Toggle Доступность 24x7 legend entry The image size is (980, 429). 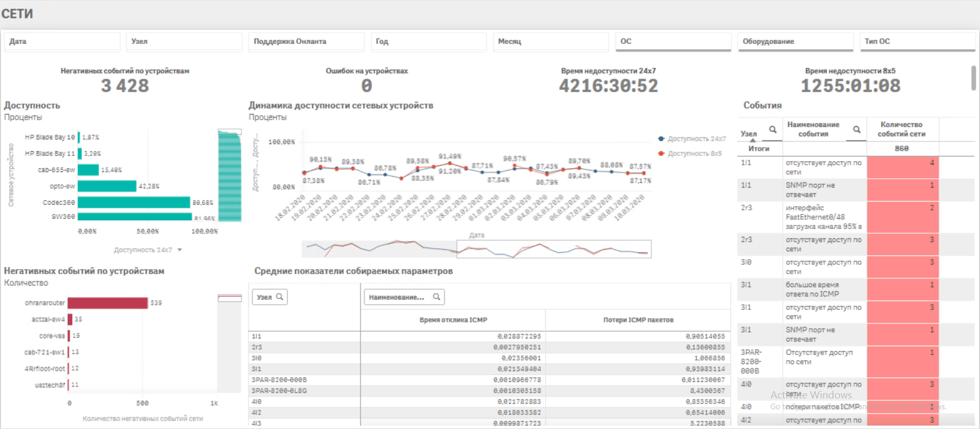click(692, 139)
